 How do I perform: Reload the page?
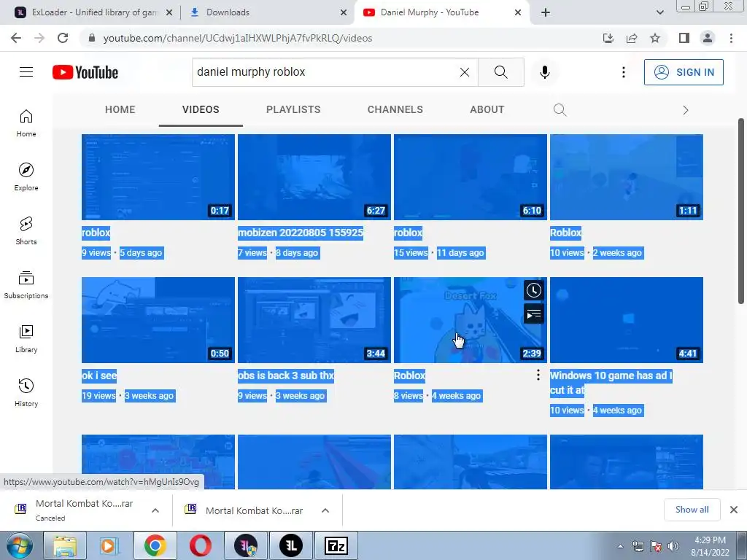click(63, 38)
